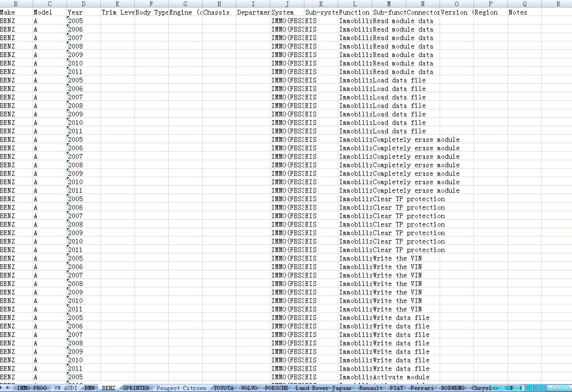Open the VW AUDI sheet tab
Screen dimensions: 572x392
point(65,388)
